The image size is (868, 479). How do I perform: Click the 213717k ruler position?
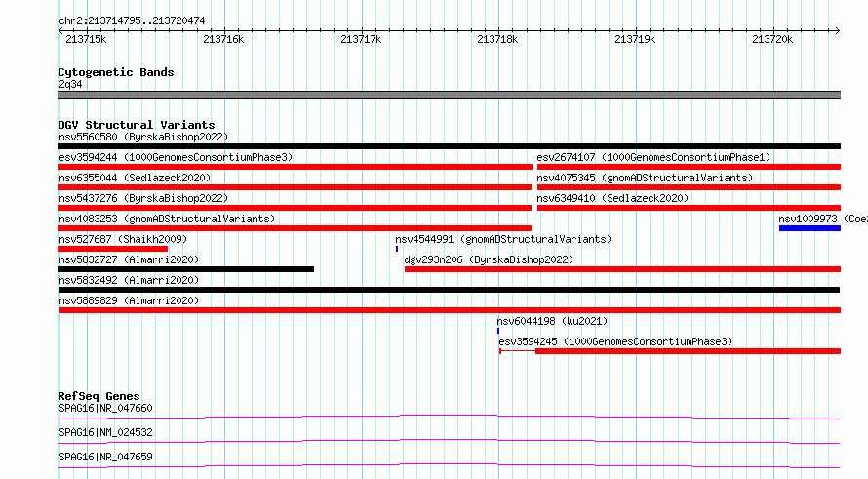(x=361, y=39)
